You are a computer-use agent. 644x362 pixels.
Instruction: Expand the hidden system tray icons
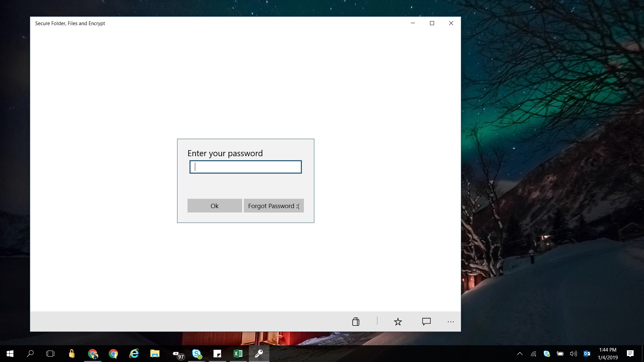(x=520, y=354)
